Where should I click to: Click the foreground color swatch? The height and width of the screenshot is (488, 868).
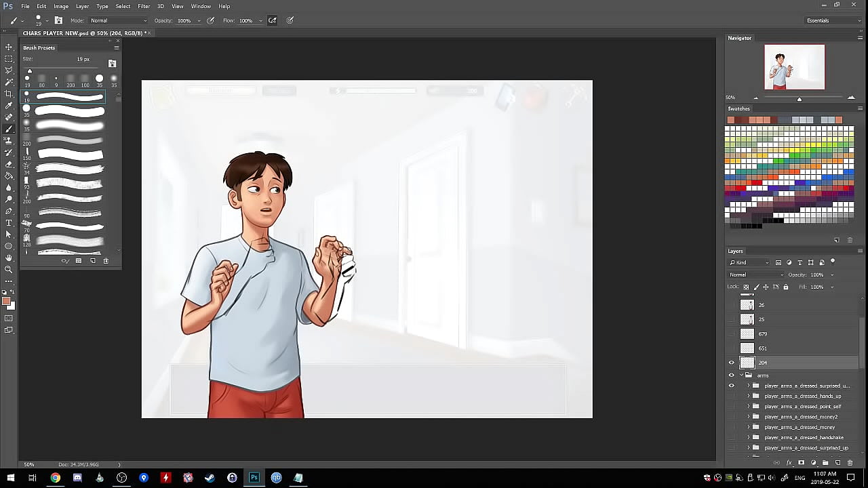coord(6,301)
